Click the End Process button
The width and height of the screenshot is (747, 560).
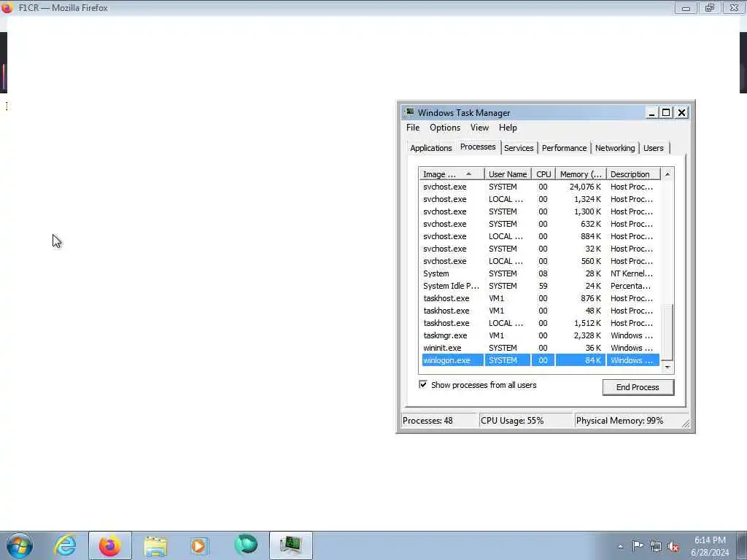tap(638, 387)
